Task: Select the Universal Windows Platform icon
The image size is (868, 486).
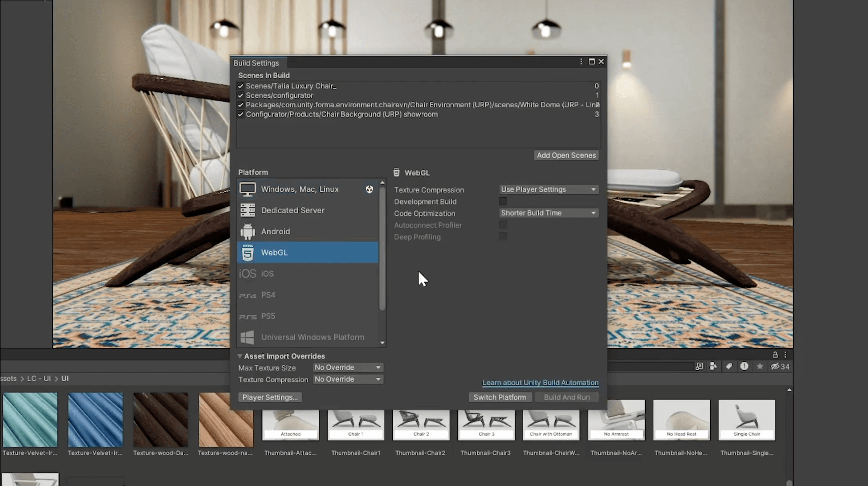Action: 247,337
